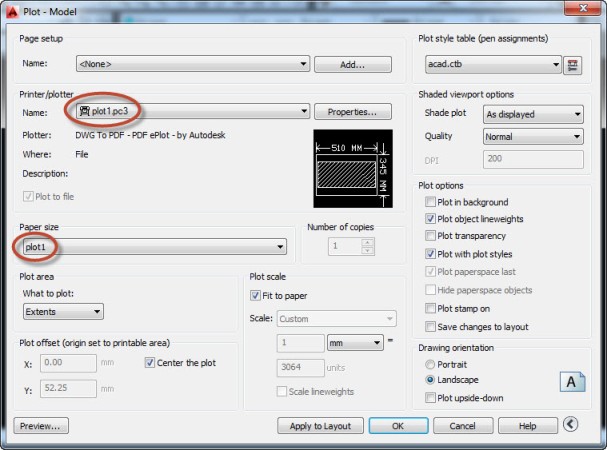The image size is (607, 450).
Task: Turn on Plot stamp on
Action: click(x=430, y=308)
